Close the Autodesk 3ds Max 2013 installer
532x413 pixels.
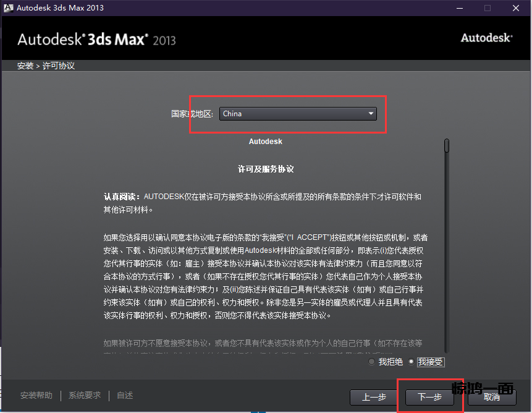point(515,8)
